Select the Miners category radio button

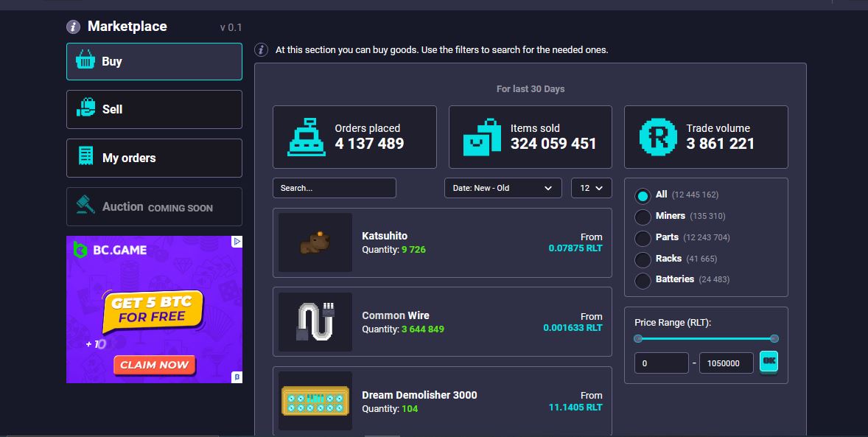[642, 217]
